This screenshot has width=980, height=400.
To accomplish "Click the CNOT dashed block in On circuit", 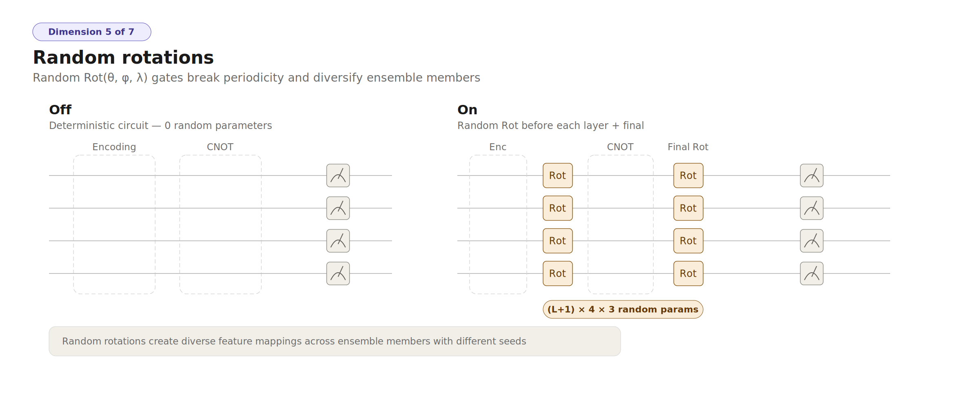I will point(621,224).
